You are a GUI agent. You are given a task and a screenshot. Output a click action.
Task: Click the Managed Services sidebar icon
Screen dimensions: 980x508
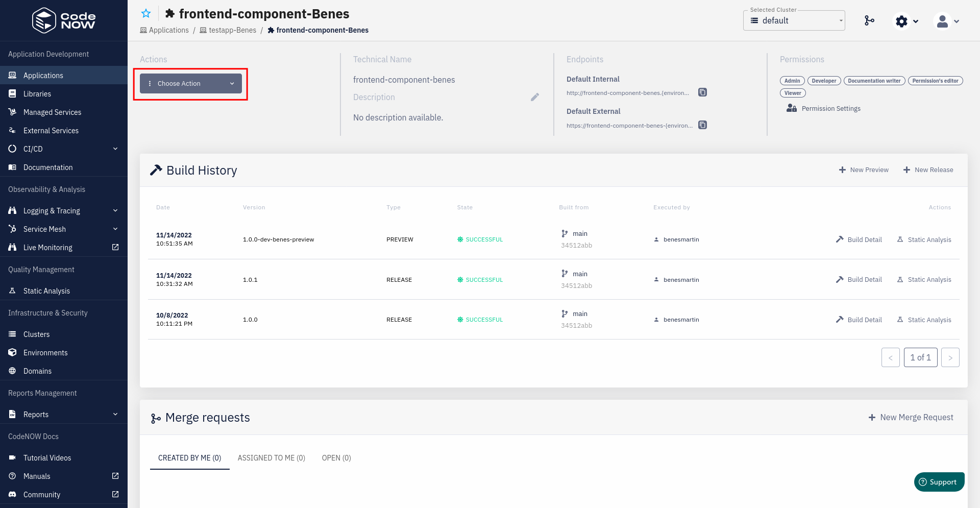click(12, 112)
